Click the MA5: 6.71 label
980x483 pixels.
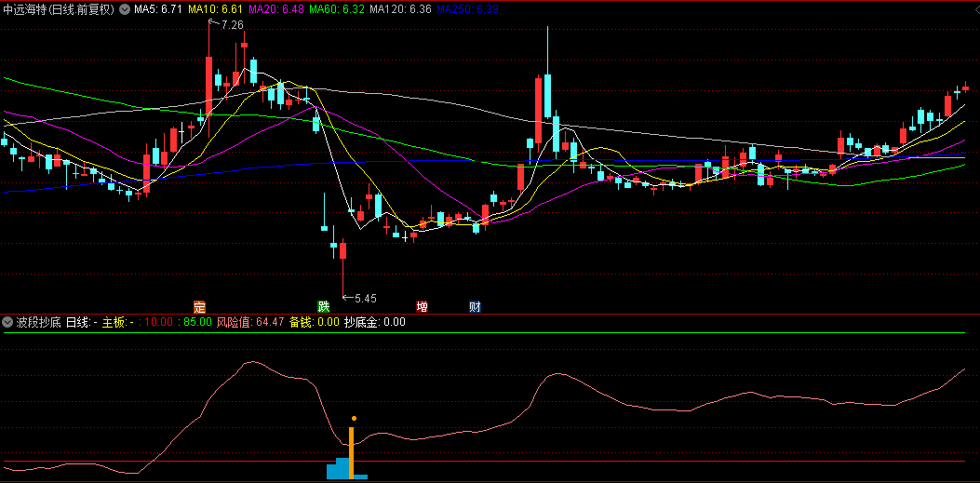tap(158, 9)
